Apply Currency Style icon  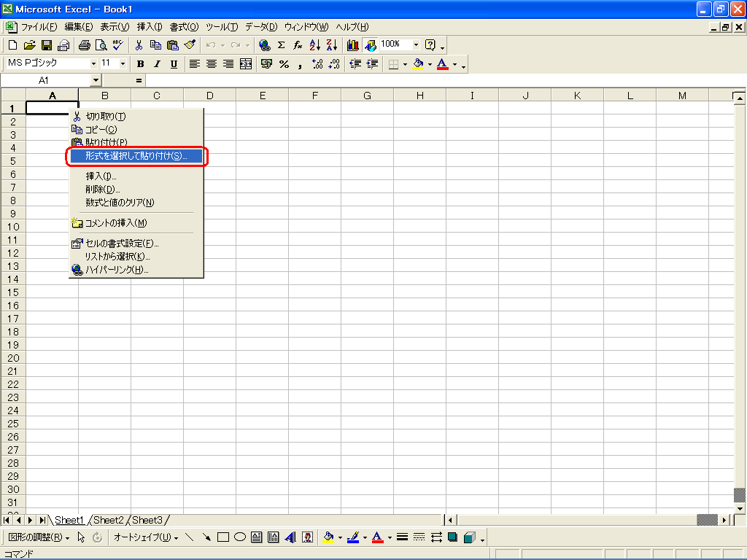(267, 64)
